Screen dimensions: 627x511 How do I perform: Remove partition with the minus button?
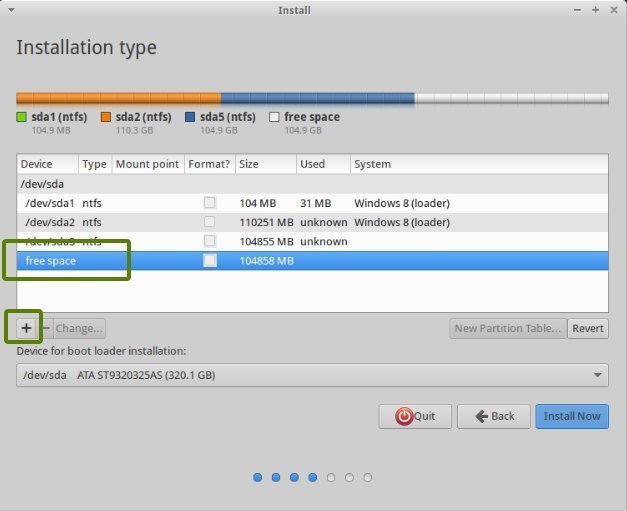(x=46, y=328)
